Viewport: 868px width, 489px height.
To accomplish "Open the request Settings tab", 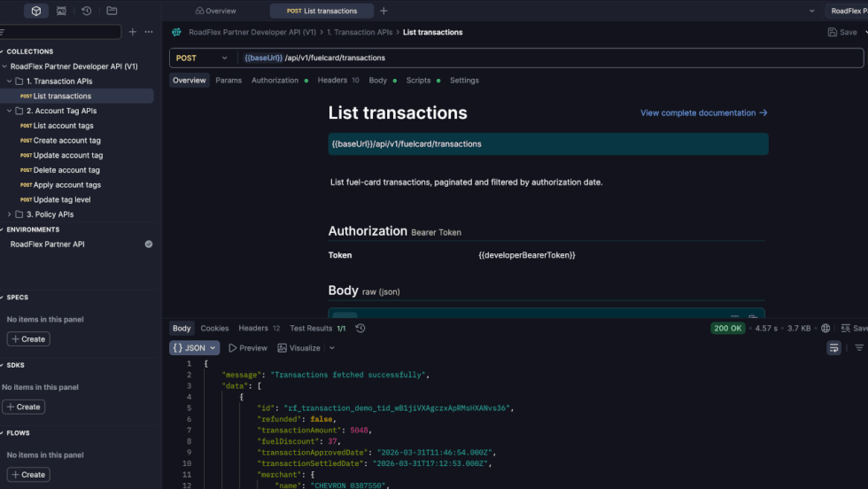I will [x=464, y=81].
